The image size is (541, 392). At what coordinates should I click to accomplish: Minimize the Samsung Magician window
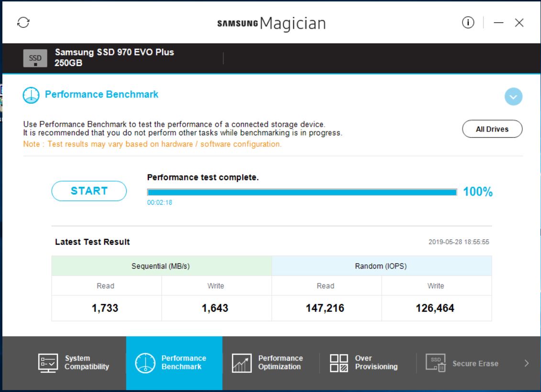pyautogui.click(x=498, y=23)
